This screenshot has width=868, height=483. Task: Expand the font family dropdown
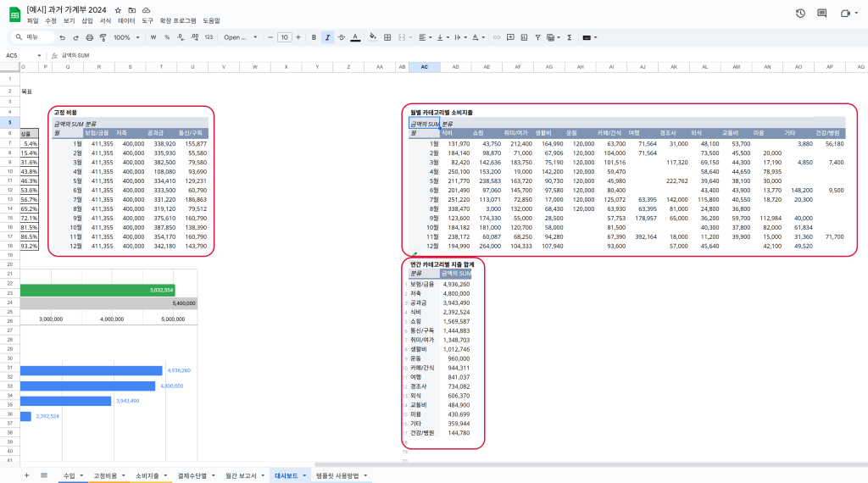coord(240,37)
